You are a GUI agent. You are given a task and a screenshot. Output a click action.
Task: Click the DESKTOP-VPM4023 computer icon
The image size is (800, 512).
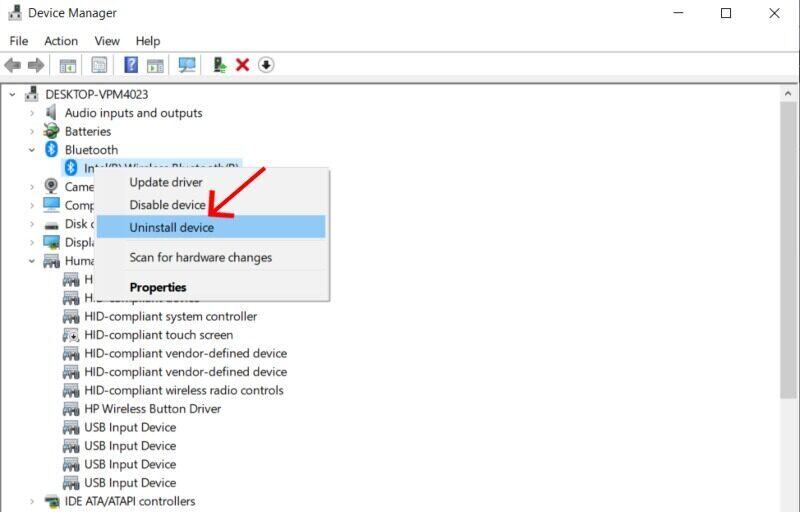32,94
